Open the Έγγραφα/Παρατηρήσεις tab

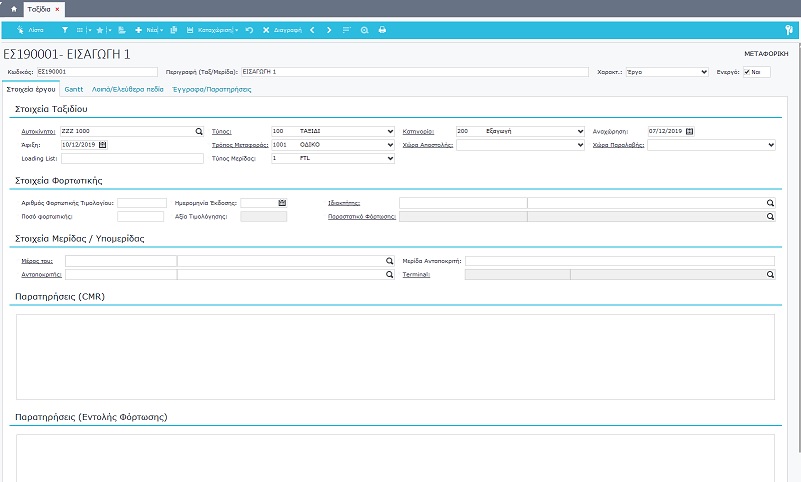(x=211, y=89)
